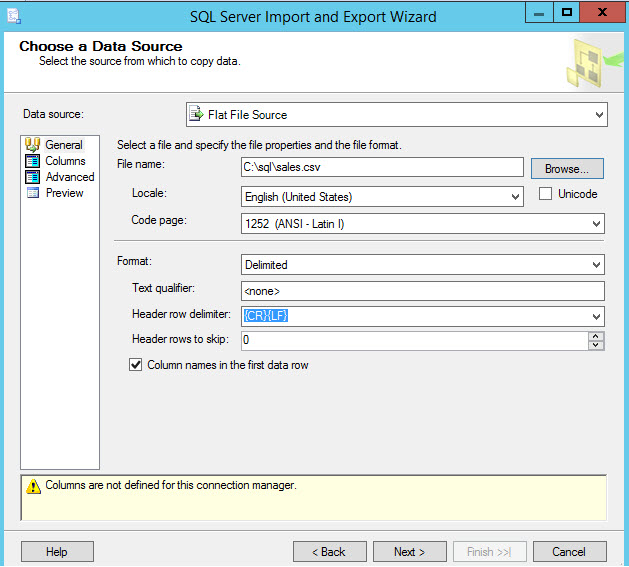The height and width of the screenshot is (567, 629).
Task: Expand the Code page dropdown
Action: pyautogui.click(x=597, y=224)
